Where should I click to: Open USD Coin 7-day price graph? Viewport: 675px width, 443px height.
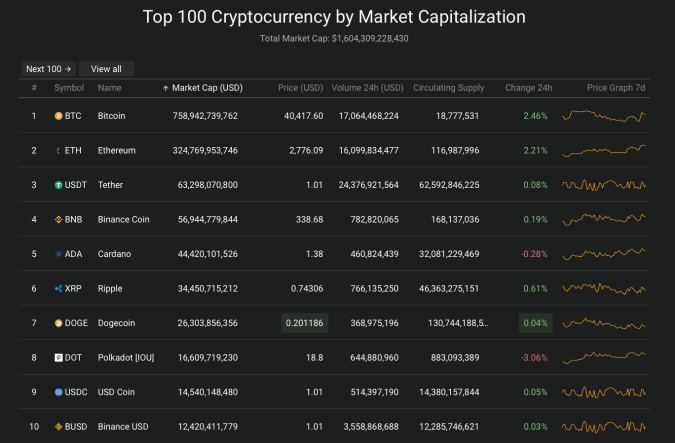click(604, 392)
